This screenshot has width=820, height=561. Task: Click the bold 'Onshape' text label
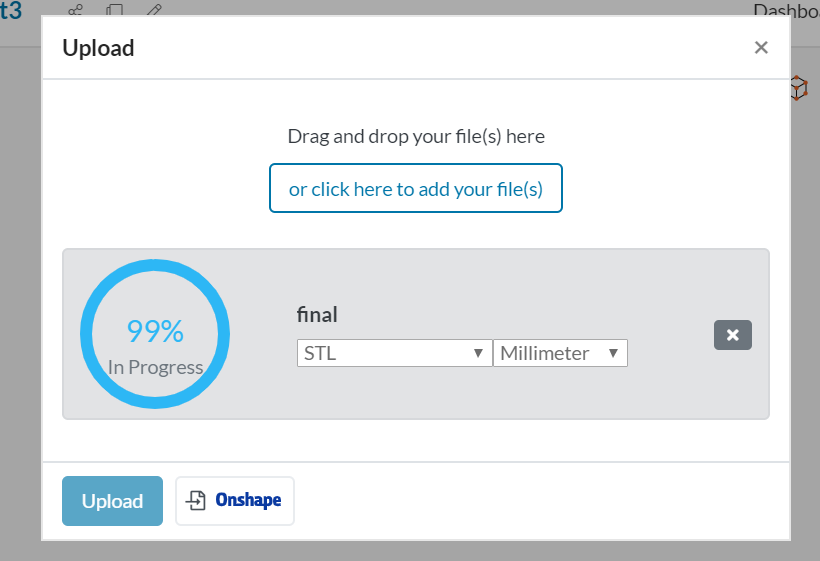pyautogui.click(x=248, y=501)
